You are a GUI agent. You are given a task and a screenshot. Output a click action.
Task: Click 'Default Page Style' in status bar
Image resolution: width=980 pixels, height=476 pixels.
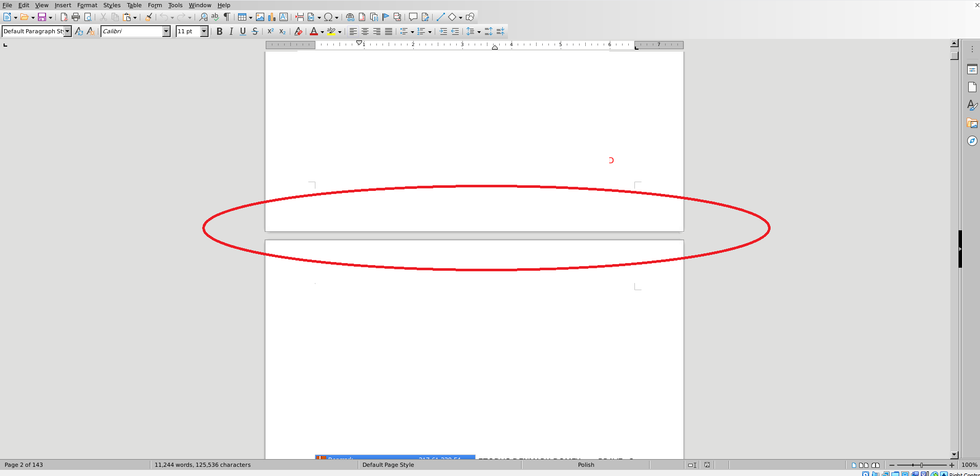[388, 465]
